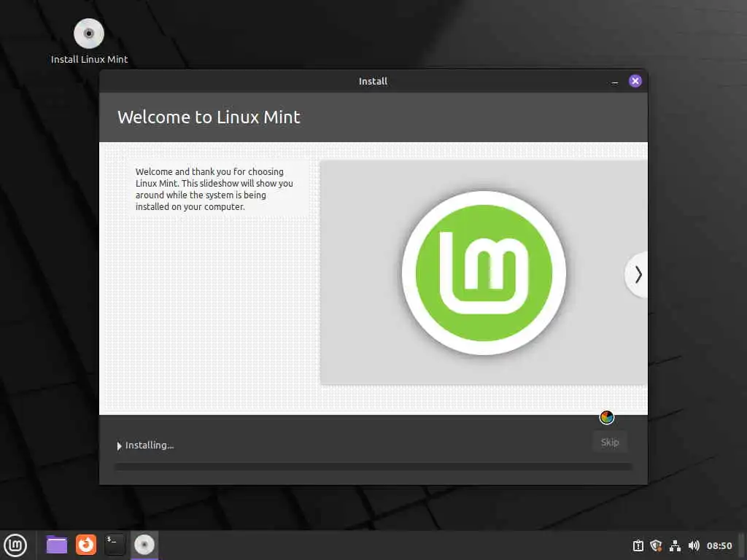The height and width of the screenshot is (560, 747).
Task: Advance slideshow with the next arrow
Action: click(x=638, y=275)
